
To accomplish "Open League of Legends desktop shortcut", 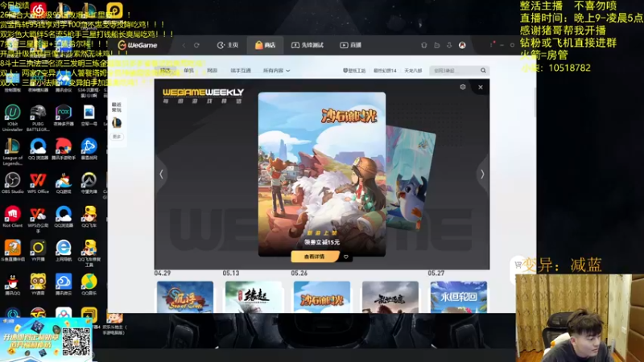I will 12,151.
